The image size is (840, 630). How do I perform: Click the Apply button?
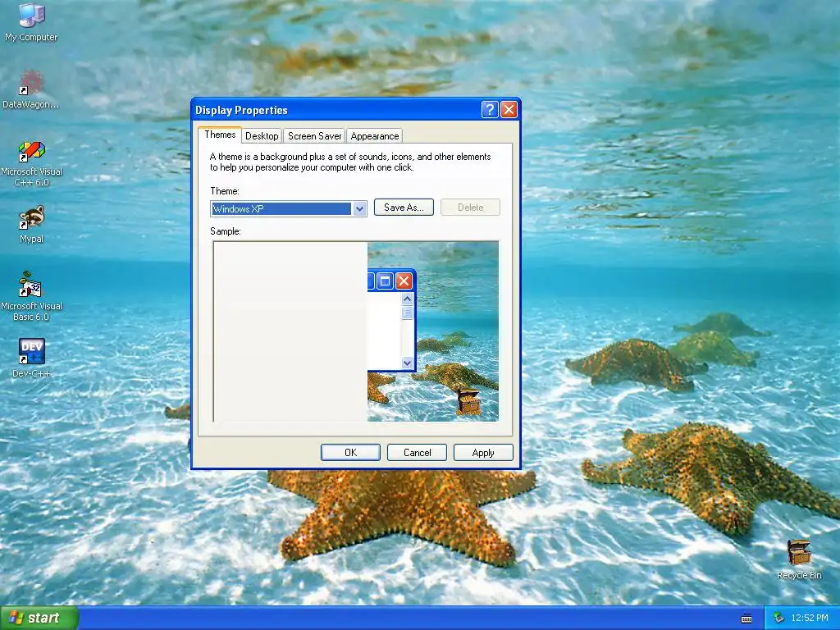point(483,453)
